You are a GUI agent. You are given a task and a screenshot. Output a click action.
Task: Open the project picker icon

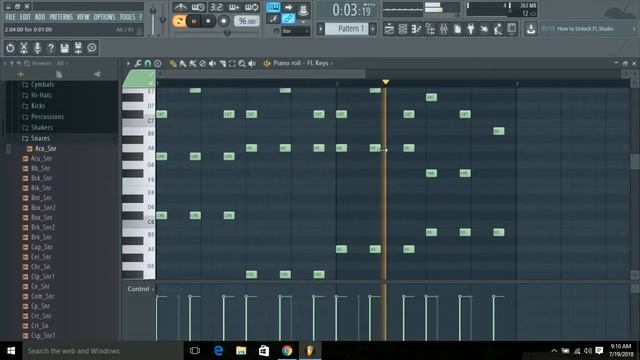pos(458,29)
